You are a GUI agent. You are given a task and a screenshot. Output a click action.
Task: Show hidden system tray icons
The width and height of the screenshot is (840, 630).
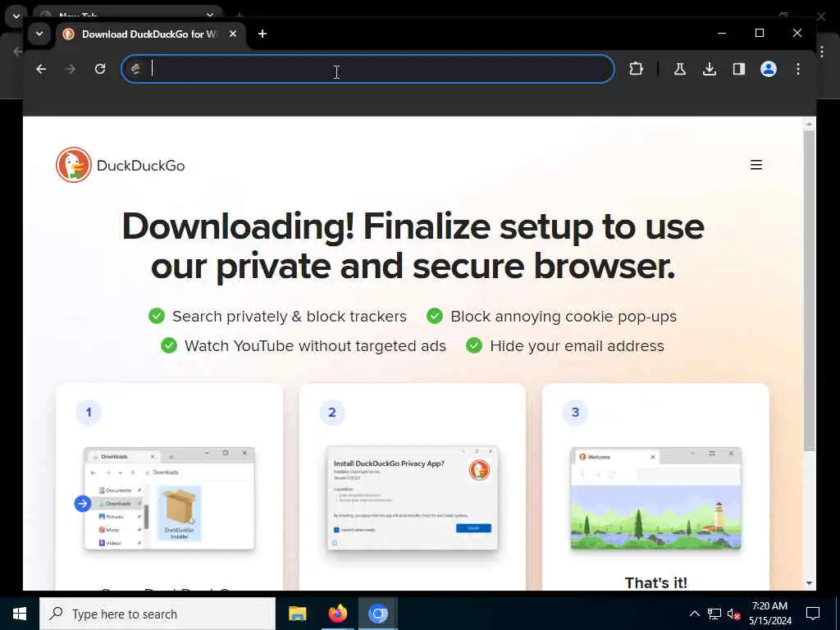(x=694, y=614)
